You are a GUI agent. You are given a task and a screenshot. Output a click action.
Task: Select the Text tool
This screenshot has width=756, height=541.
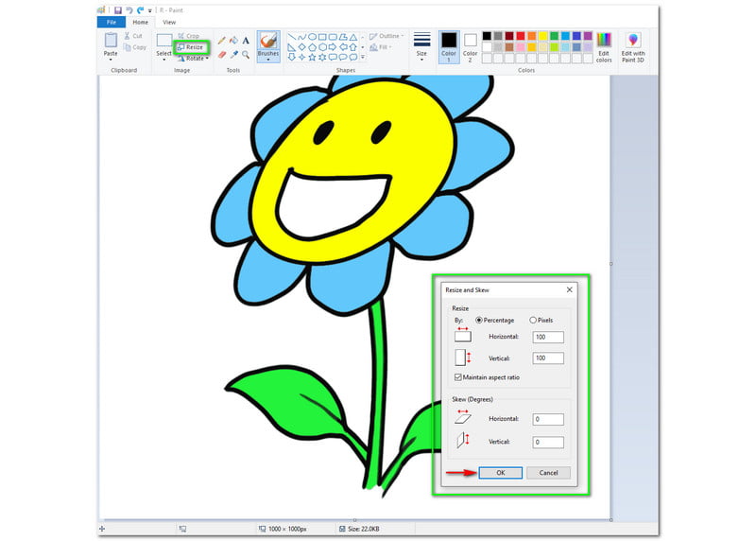pos(247,41)
